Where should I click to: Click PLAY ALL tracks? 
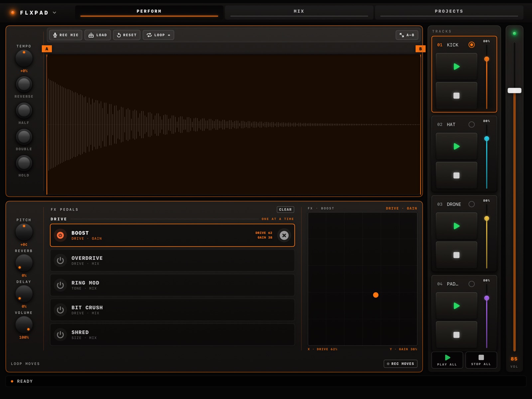[x=447, y=360]
